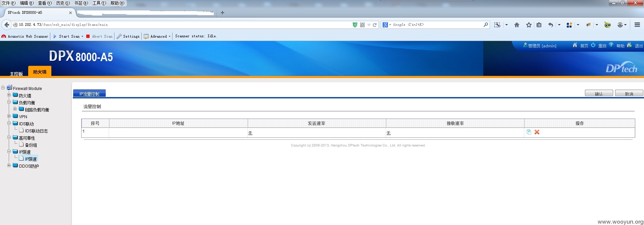Click the 首页 link
Screen dimensions: 644x225
tap(584, 46)
